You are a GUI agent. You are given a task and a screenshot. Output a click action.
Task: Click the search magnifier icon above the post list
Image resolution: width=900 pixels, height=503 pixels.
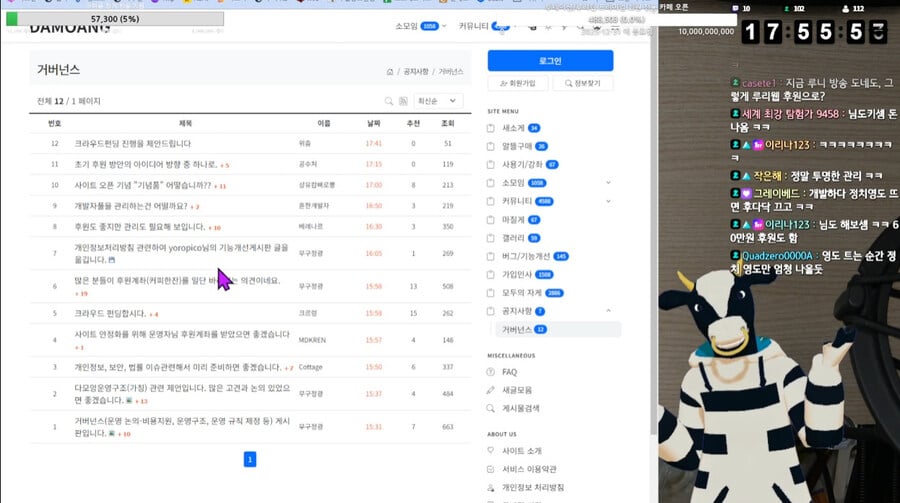pos(389,101)
